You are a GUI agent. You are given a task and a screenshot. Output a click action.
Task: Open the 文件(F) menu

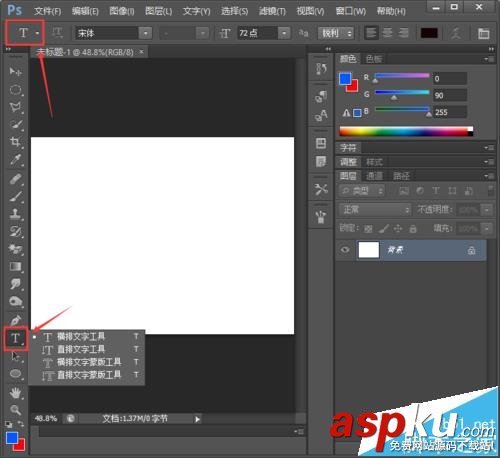(x=47, y=11)
